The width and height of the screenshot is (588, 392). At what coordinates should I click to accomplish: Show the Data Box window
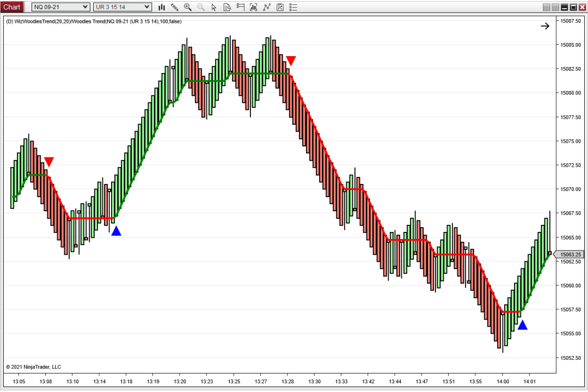pos(227,7)
